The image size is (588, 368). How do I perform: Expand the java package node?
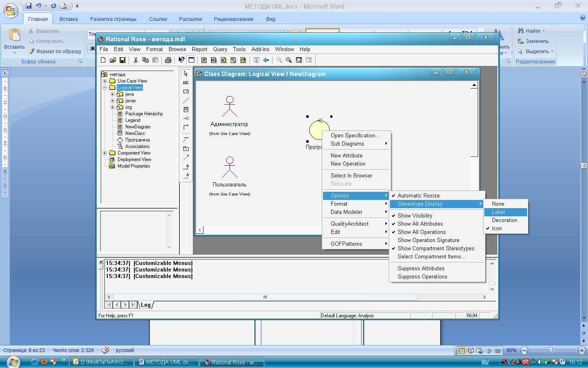click(x=113, y=94)
